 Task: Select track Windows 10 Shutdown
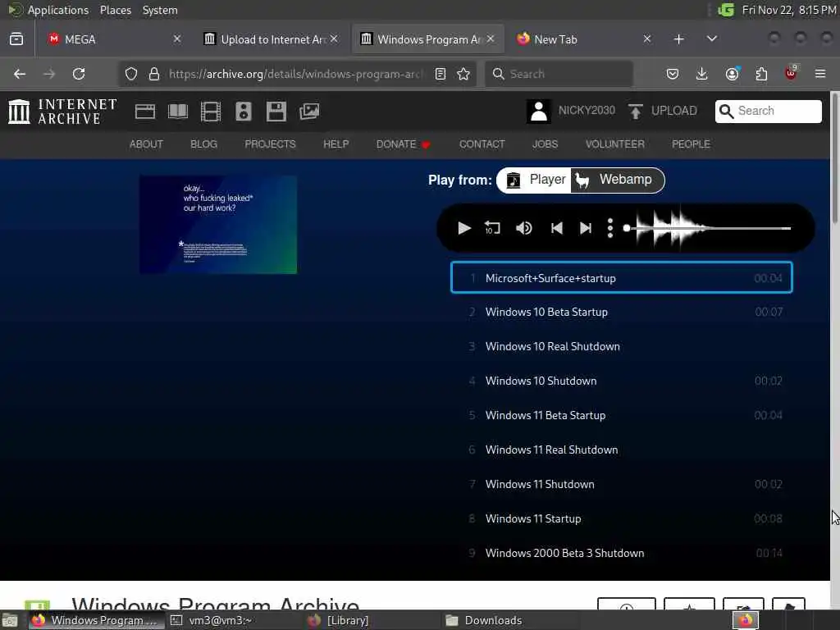click(622, 381)
